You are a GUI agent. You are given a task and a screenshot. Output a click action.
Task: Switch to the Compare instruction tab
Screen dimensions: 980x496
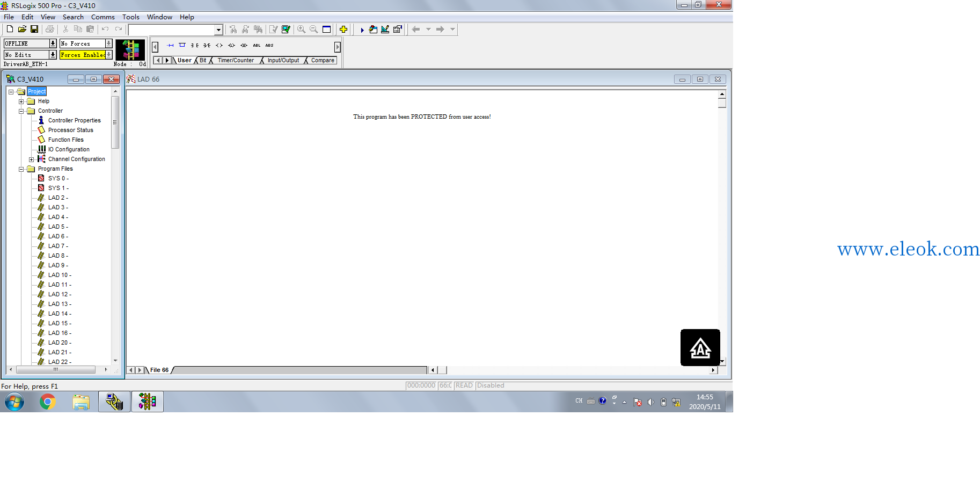pos(323,60)
